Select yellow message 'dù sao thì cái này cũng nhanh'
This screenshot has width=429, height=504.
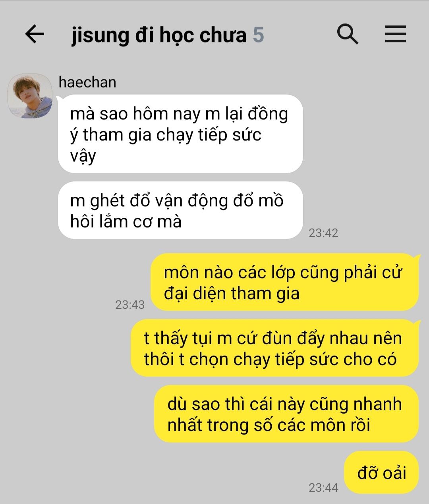click(286, 414)
